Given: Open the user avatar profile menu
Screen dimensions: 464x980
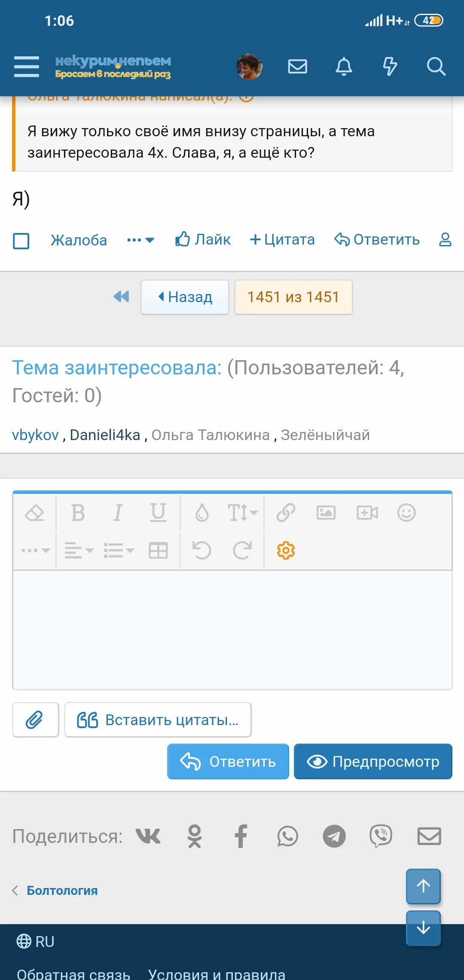Looking at the screenshot, I should (x=249, y=67).
